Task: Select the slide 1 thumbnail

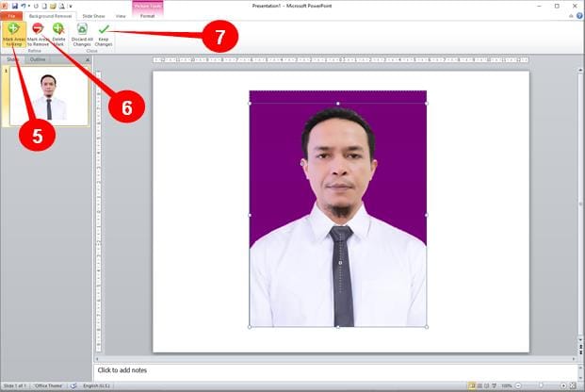Action: click(47, 96)
